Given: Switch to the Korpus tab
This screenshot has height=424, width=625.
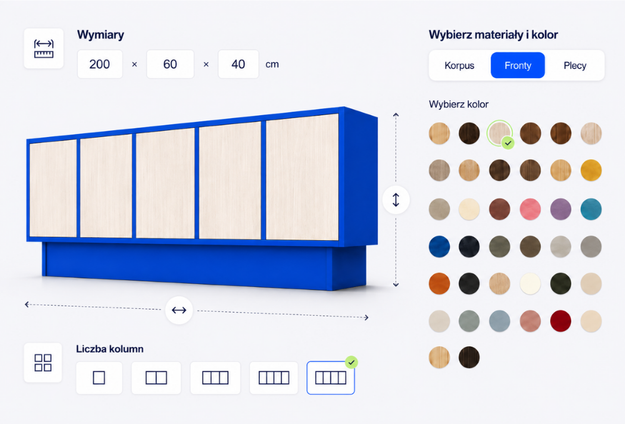Looking at the screenshot, I should click(459, 65).
